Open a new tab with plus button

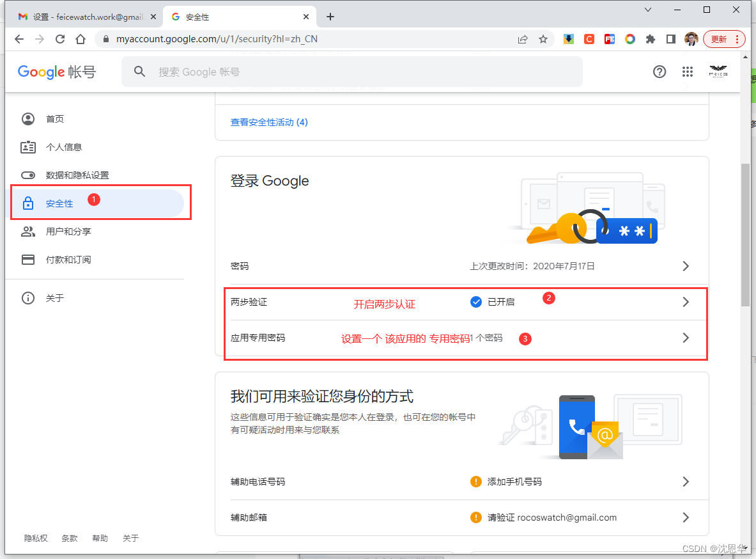pyautogui.click(x=330, y=17)
